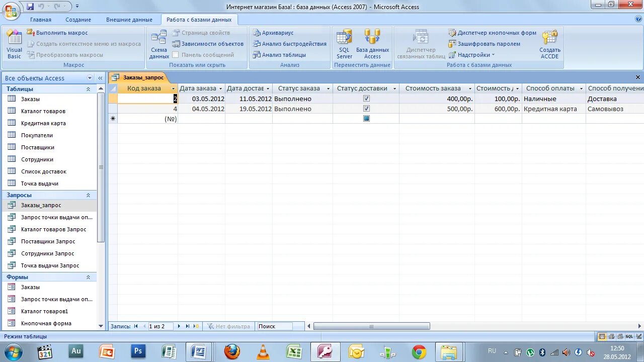Click the Run Macro (Выполнить макрос) icon
This screenshot has width=644, height=362.
[31, 33]
